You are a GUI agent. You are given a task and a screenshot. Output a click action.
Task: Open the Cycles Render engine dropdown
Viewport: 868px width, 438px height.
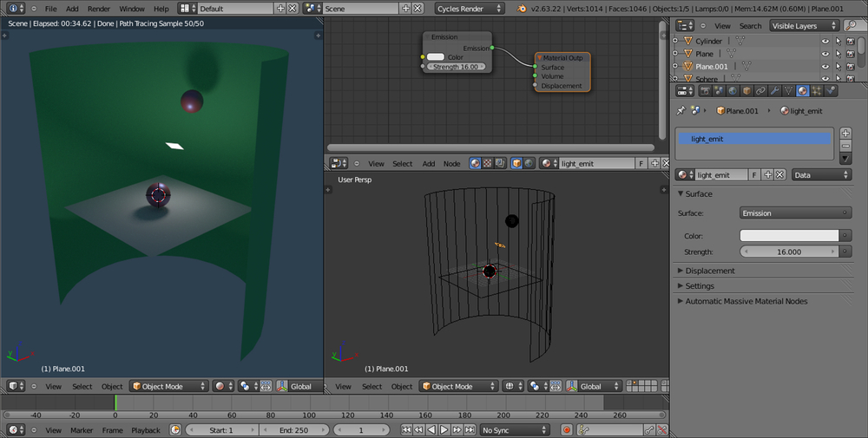(470, 8)
